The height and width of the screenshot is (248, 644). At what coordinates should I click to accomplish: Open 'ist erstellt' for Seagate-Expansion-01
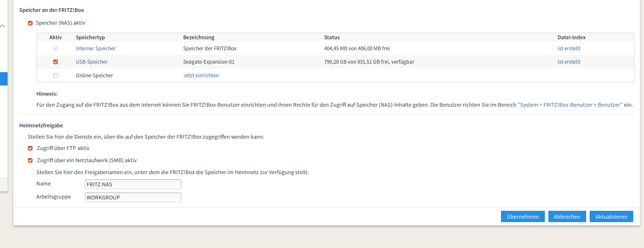tap(569, 62)
